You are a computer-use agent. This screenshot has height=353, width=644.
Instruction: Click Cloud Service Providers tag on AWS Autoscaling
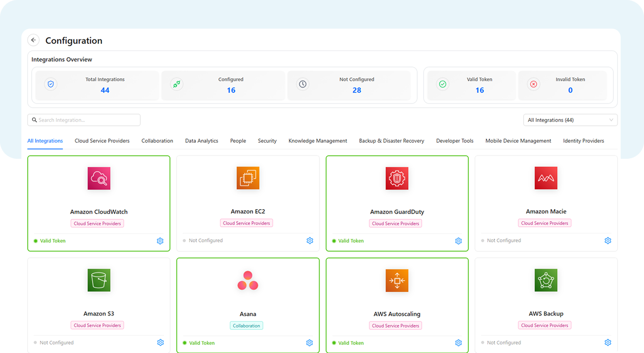tap(396, 326)
